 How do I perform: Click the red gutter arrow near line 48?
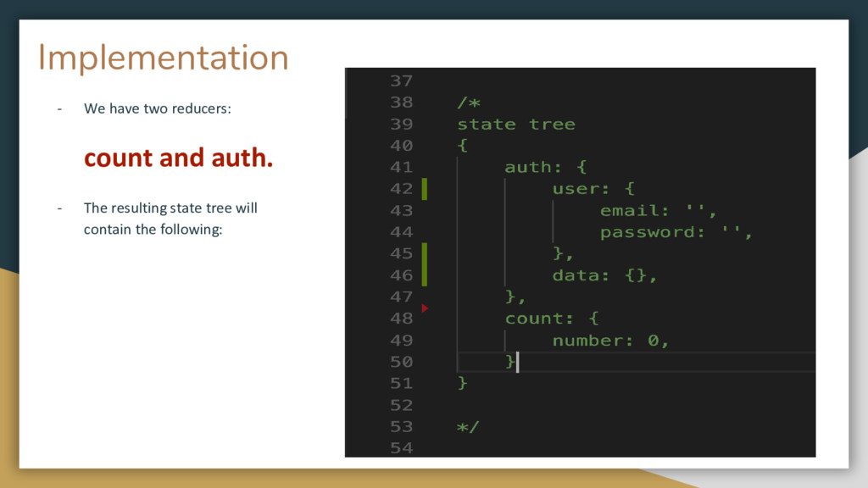point(425,308)
